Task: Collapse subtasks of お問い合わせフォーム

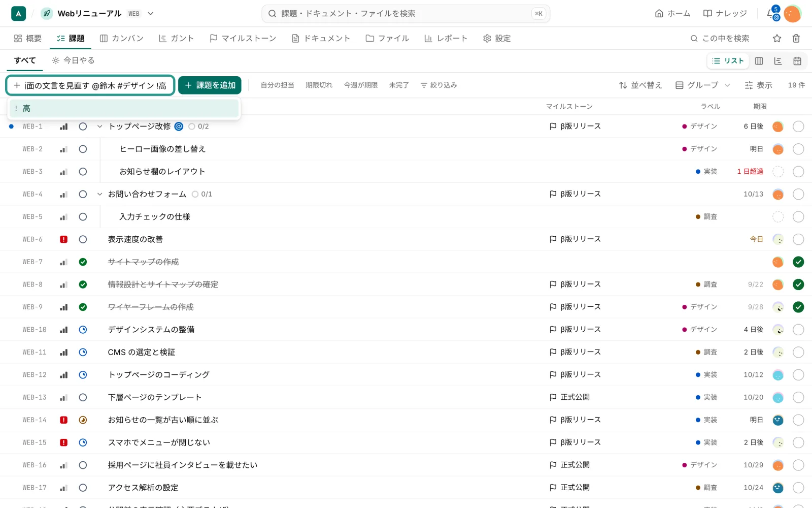Action: (x=99, y=194)
